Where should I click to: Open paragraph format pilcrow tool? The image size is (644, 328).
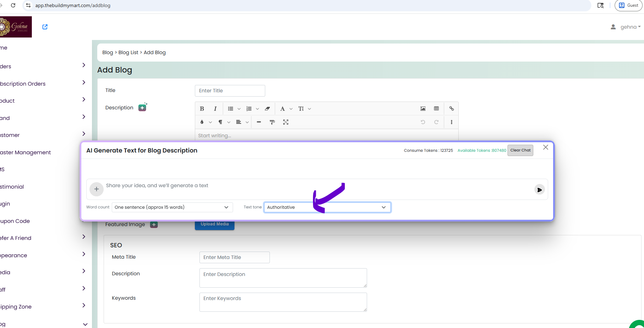pos(220,122)
